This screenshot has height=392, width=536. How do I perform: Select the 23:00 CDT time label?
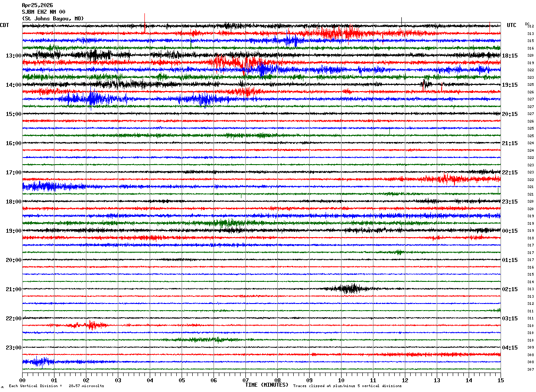point(13,347)
